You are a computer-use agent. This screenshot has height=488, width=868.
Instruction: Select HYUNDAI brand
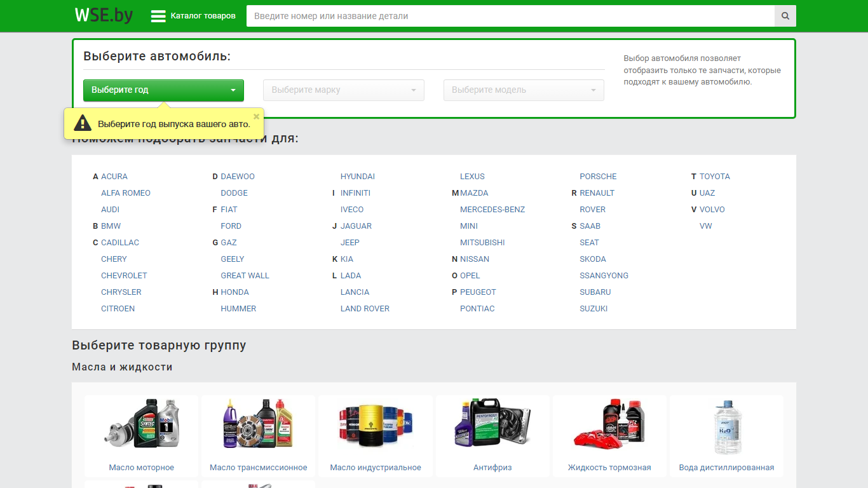(358, 177)
